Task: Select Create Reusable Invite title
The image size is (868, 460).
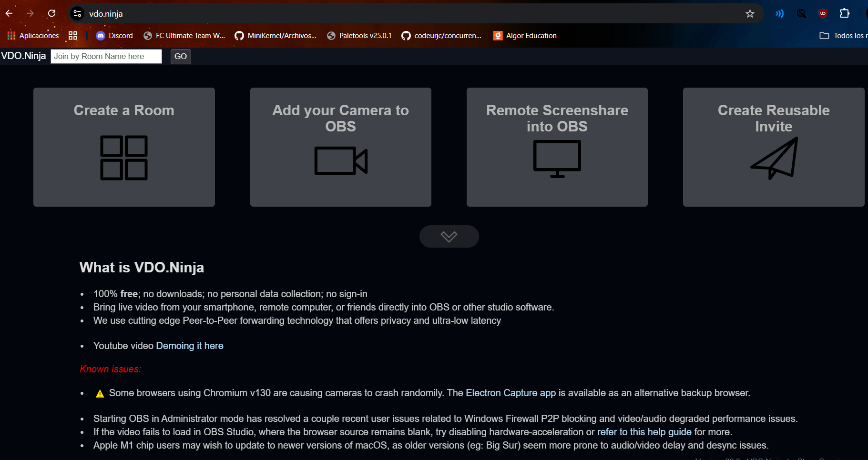Action: (x=774, y=118)
